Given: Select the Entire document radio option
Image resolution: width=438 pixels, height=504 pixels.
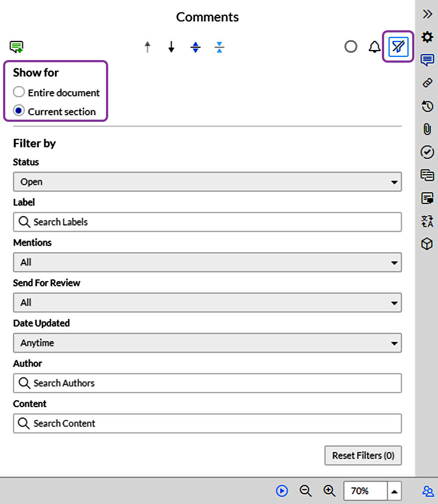Looking at the screenshot, I should (19, 92).
